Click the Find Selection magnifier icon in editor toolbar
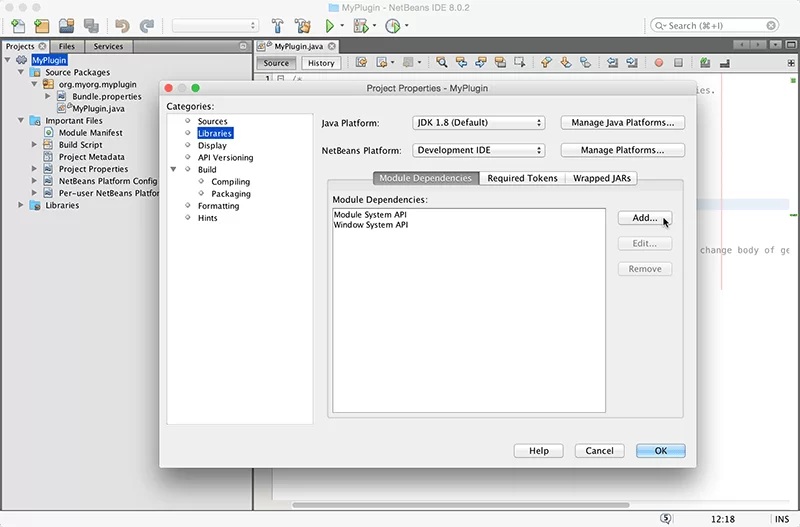The image size is (800, 527). click(x=442, y=63)
